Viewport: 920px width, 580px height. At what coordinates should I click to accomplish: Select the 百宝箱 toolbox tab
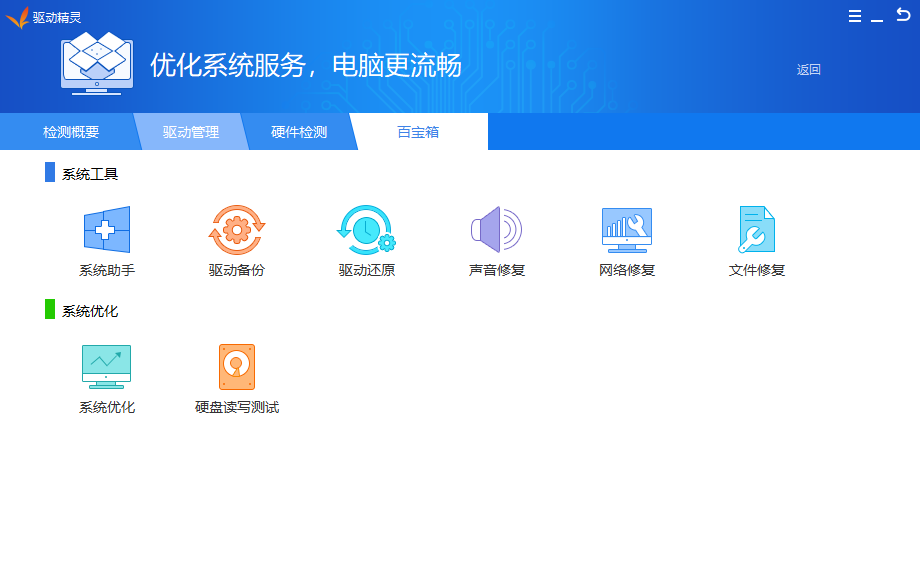click(x=418, y=130)
